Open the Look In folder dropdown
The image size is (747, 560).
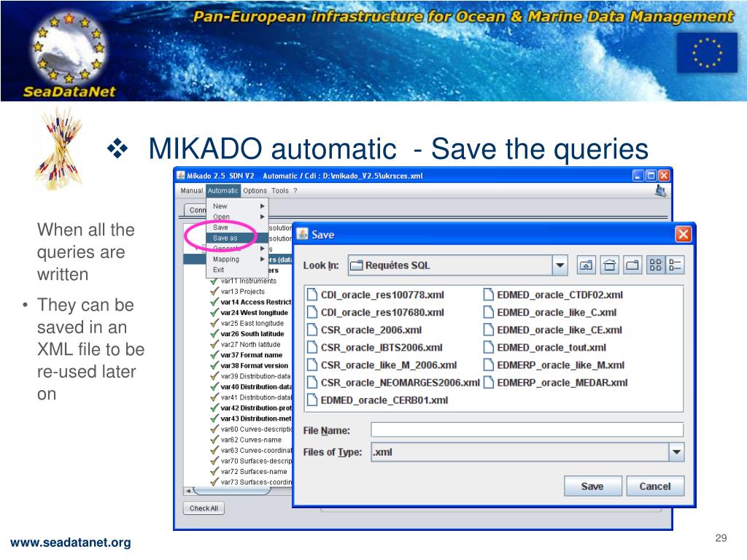(x=560, y=265)
